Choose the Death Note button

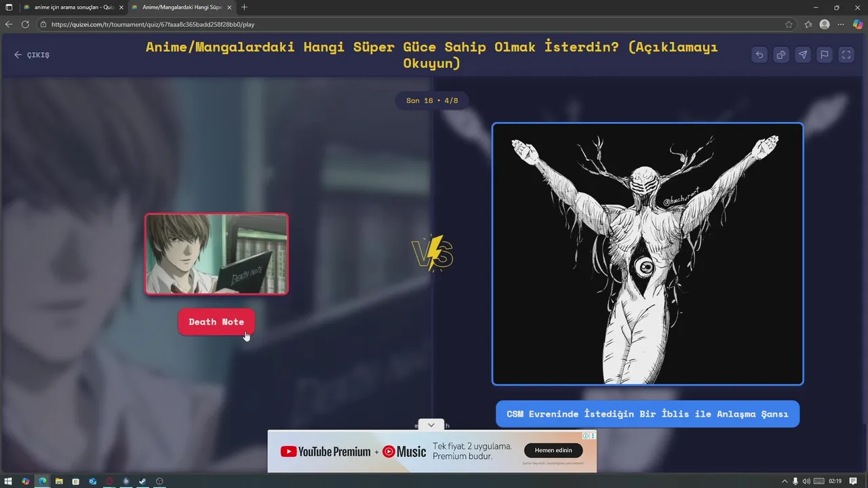point(216,322)
